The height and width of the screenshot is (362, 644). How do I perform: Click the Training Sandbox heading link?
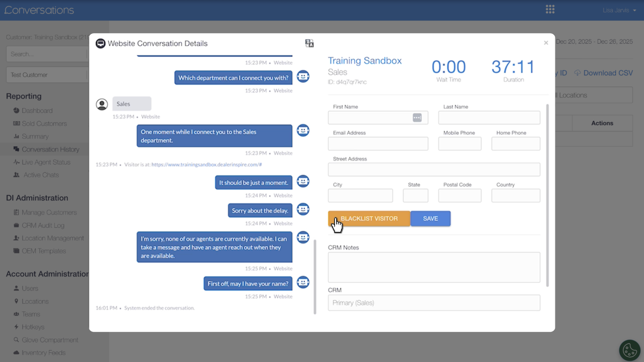pyautogui.click(x=365, y=61)
